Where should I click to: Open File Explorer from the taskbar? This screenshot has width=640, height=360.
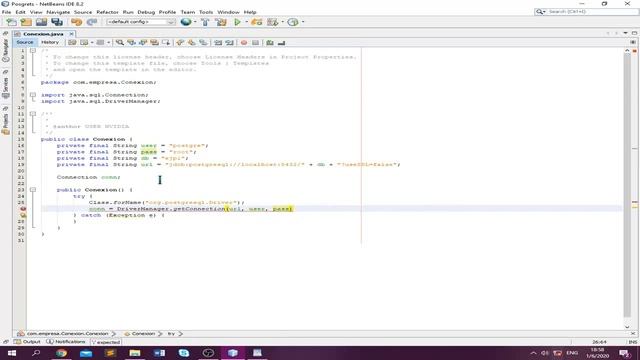pos(135,353)
